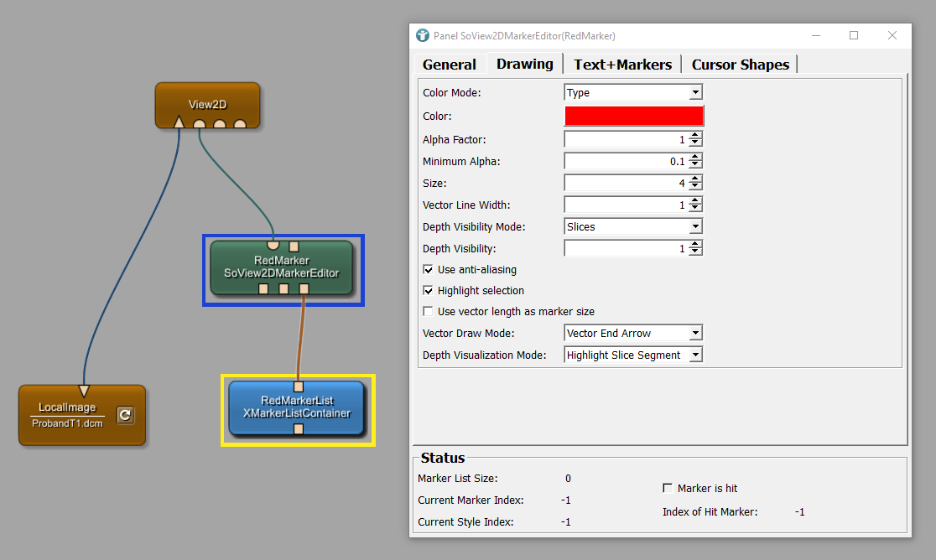Disable the Use anti-aliasing checkbox
The image size is (936, 560).
click(429, 270)
